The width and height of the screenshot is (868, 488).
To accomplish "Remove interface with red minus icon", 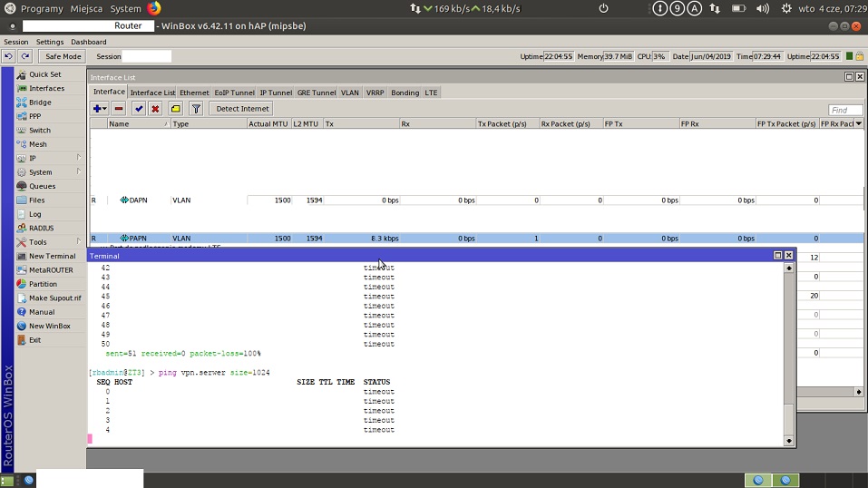I will point(119,109).
